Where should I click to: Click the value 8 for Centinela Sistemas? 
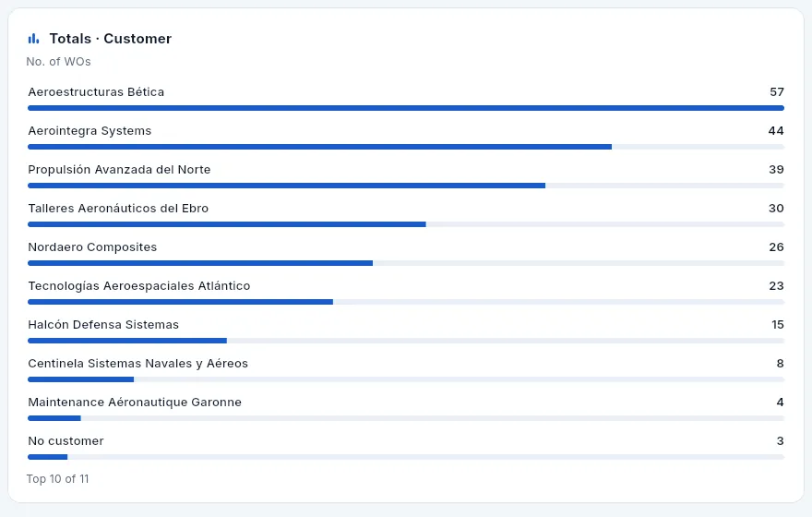(781, 364)
